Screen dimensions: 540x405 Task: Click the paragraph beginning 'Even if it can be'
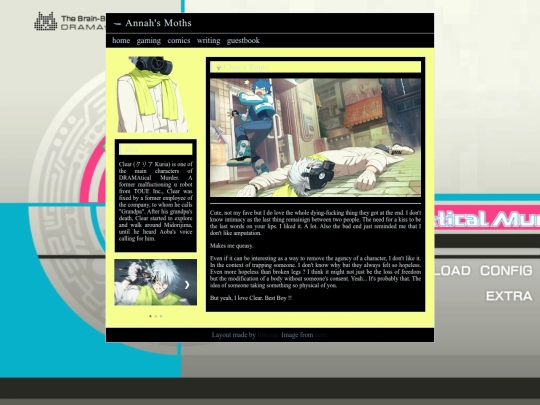tap(315, 272)
